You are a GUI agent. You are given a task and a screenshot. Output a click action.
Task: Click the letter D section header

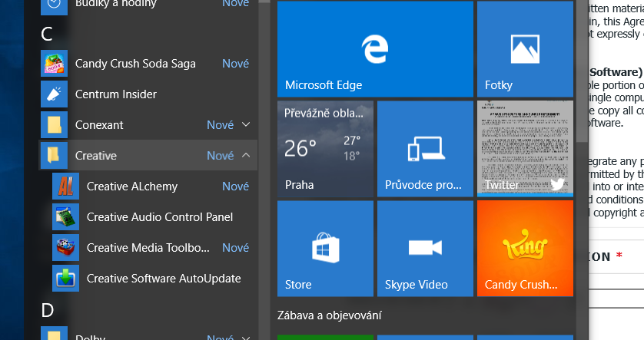tap(47, 310)
